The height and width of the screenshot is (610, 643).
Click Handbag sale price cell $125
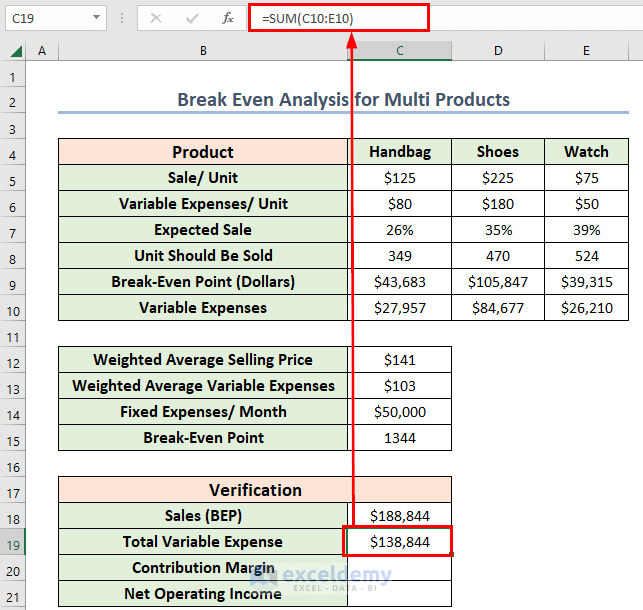point(400,178)
